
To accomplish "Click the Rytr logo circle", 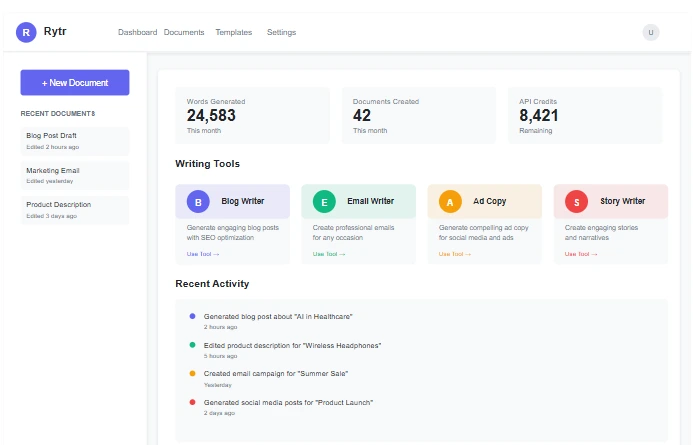I will click(26, 32).
